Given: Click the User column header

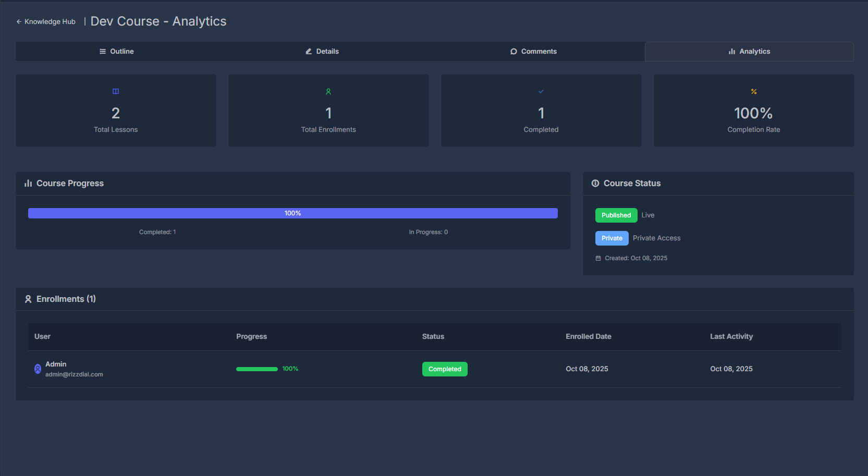Looking at the screenshot, I should 42,336.
